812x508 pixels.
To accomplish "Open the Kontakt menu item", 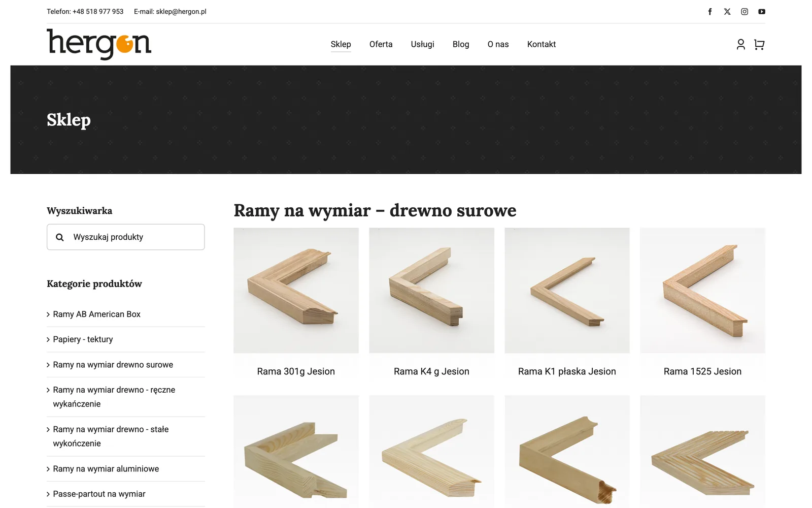I will pyautogui.click(x=542, y=44).
